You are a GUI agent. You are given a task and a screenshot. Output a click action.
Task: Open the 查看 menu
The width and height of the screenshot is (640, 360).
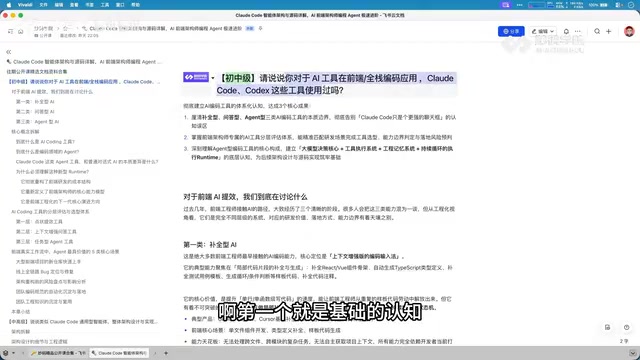[x=74, y=5]
